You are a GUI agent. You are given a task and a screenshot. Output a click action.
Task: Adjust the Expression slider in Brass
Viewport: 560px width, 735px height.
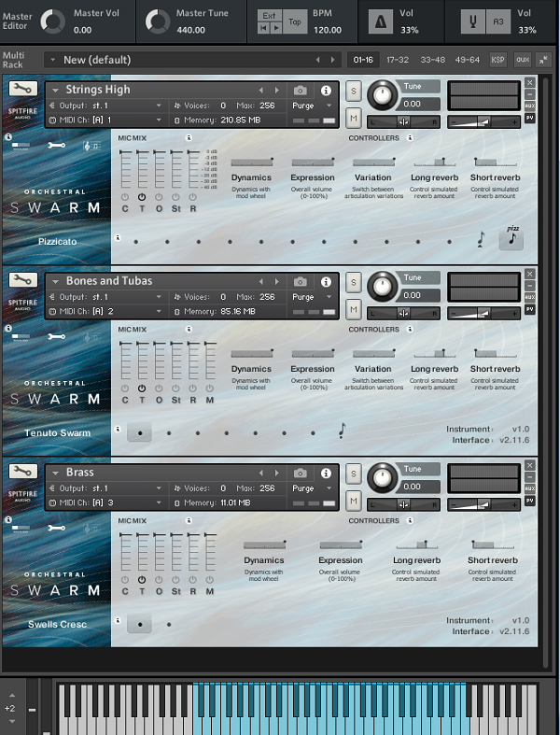click(x=341, y=544)
